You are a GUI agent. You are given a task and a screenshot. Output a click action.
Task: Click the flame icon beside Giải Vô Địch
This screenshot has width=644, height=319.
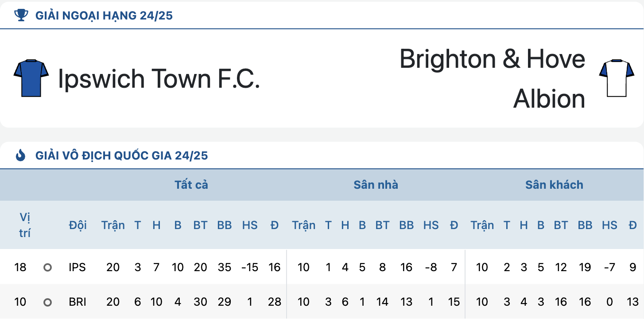pos(21,156)
